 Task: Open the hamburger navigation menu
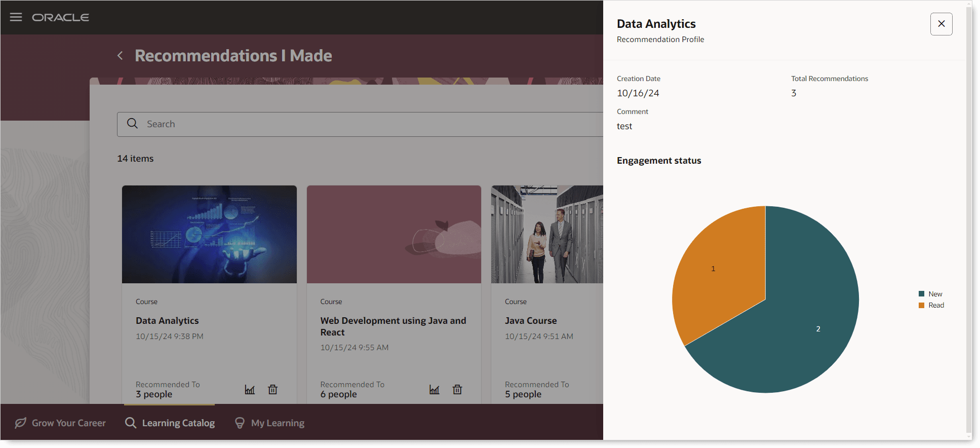[x=16, y=17]
